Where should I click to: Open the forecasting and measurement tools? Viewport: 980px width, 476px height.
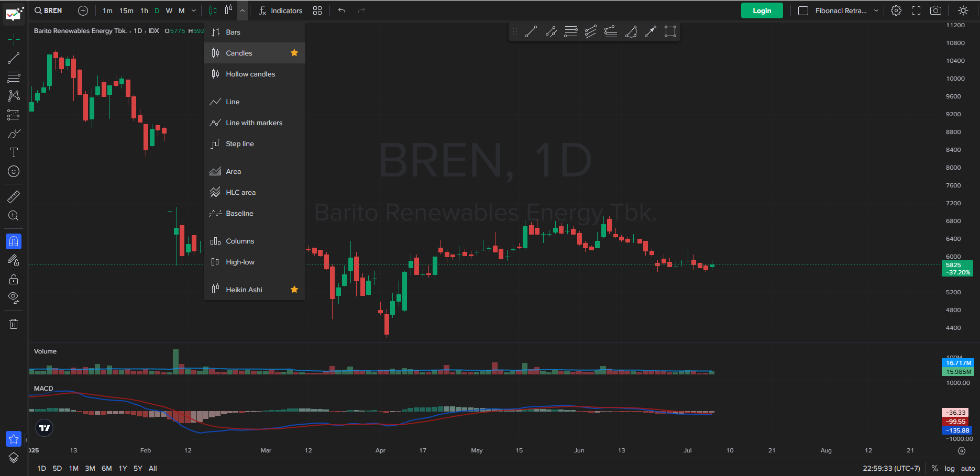(x=14, y=115)
